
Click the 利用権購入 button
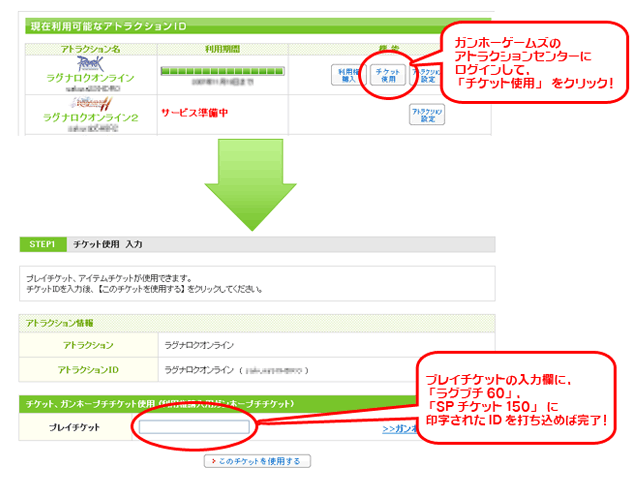(x=348, y=75)
